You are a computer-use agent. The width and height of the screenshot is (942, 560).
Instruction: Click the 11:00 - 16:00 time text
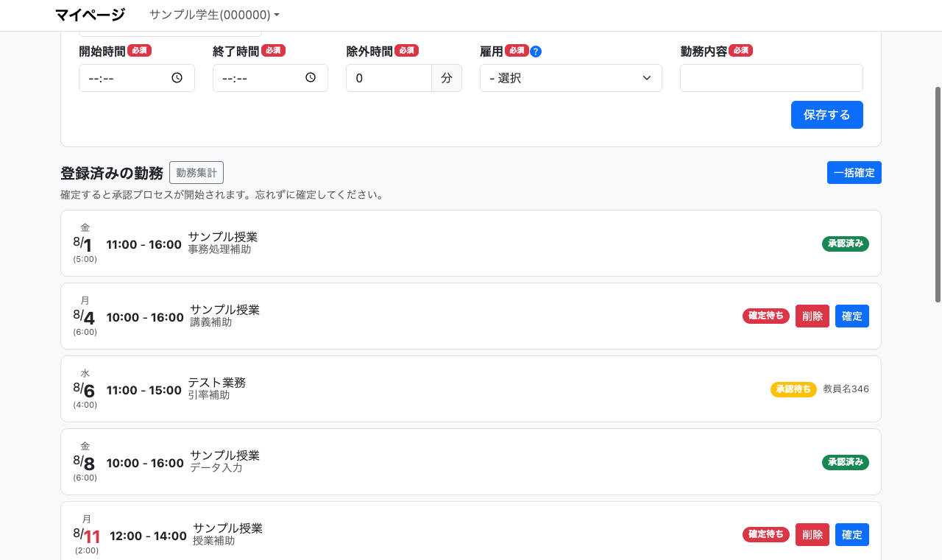(x=144, y=244)
